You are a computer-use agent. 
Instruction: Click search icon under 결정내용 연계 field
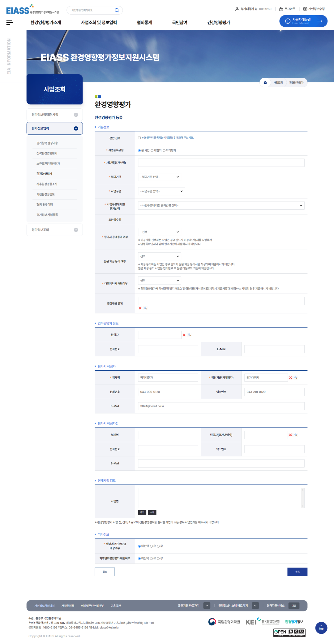coord(145,308)
